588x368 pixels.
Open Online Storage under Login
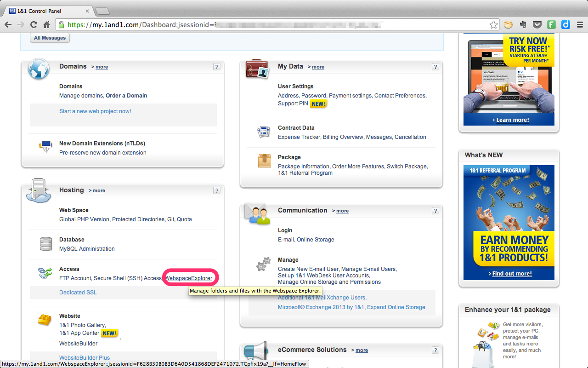point(316,240)
